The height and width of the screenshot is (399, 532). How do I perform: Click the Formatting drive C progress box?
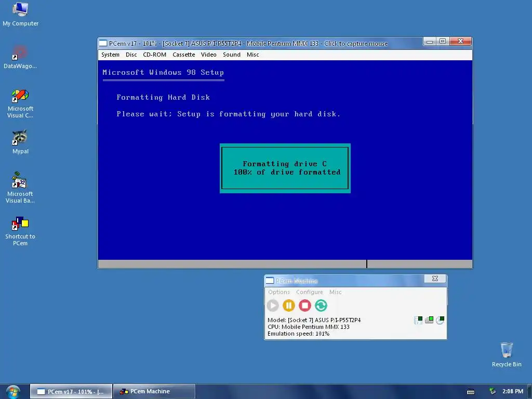pos(285,168)
